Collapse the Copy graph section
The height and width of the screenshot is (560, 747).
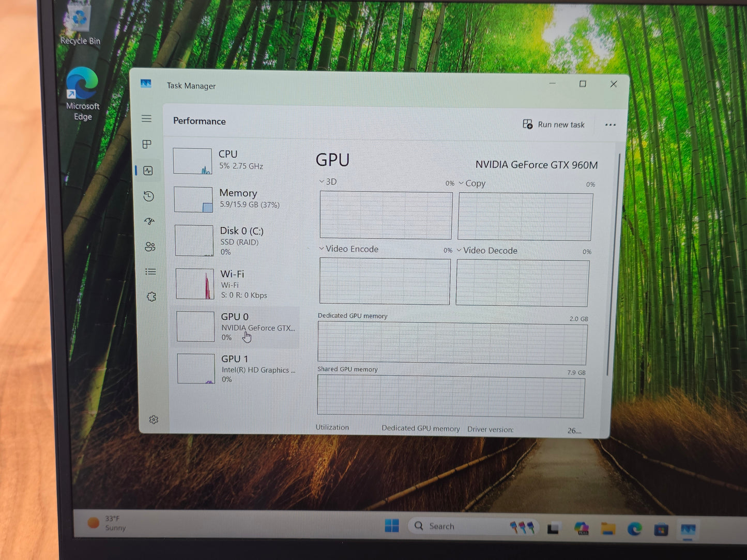(462, 183)
